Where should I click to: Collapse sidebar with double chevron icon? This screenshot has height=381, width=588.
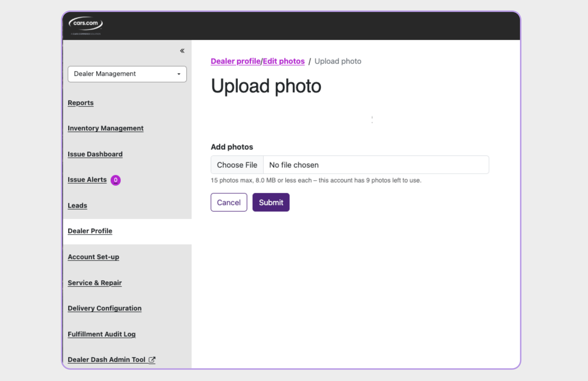(x=182, y=51)
